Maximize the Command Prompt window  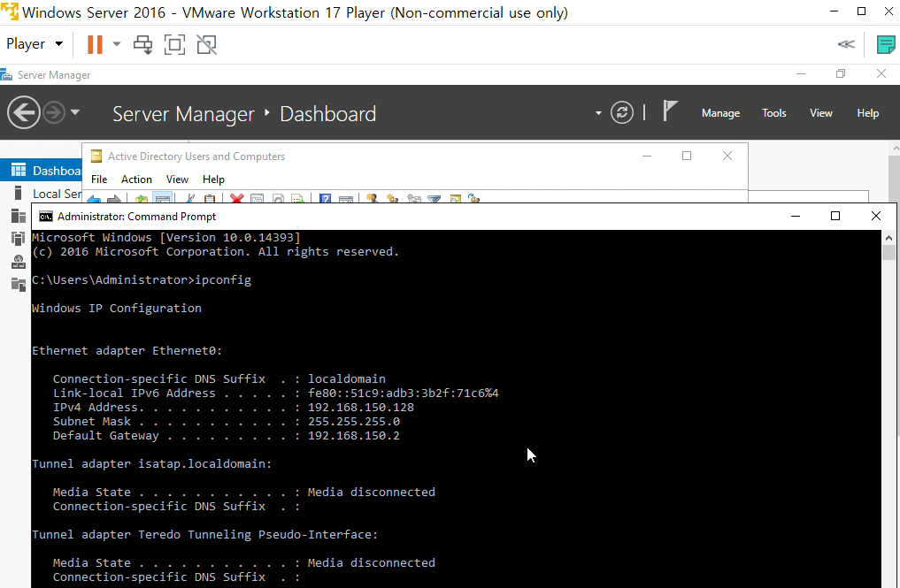coord(835,216)
